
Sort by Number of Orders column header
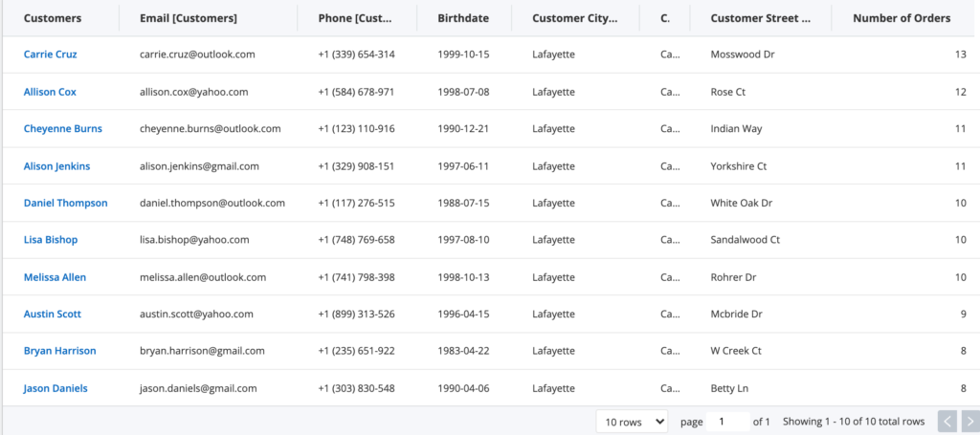(901, 18)
